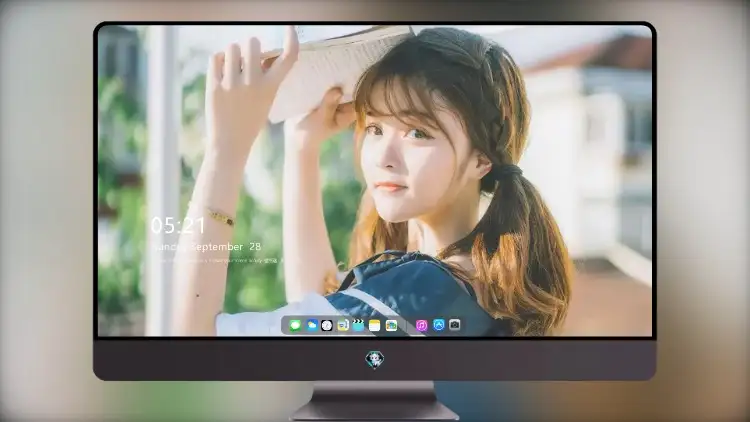The height and width of the screenshot is (422, 750).
Task: Open the colorful photo widget app in the dock
Action: [391, 326]
